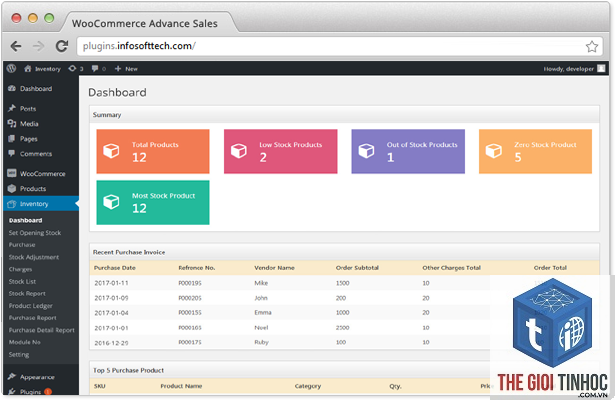This screenshot has height=400, width=615.
Task: Click the Most Stock Product 12 card
Action: [153, 202]
